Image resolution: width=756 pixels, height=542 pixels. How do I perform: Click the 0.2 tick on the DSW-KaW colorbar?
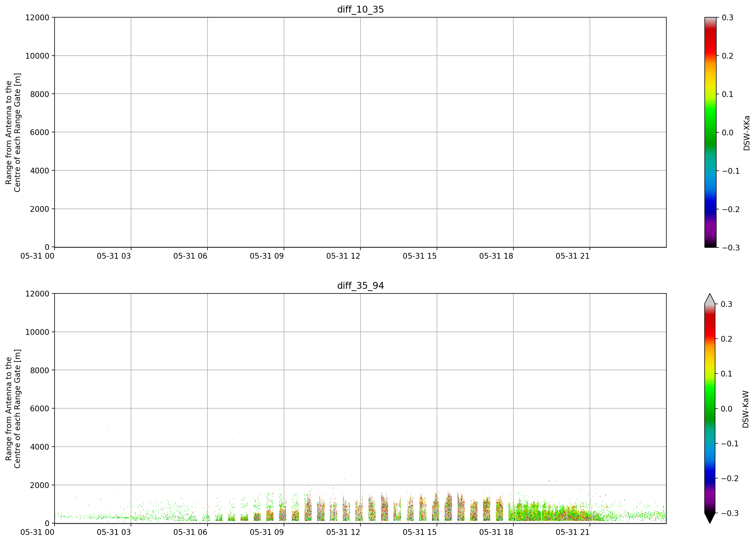[727, 339]
